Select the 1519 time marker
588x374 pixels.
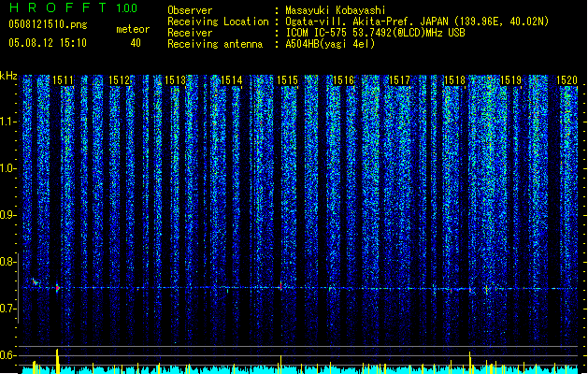(511, 80)
